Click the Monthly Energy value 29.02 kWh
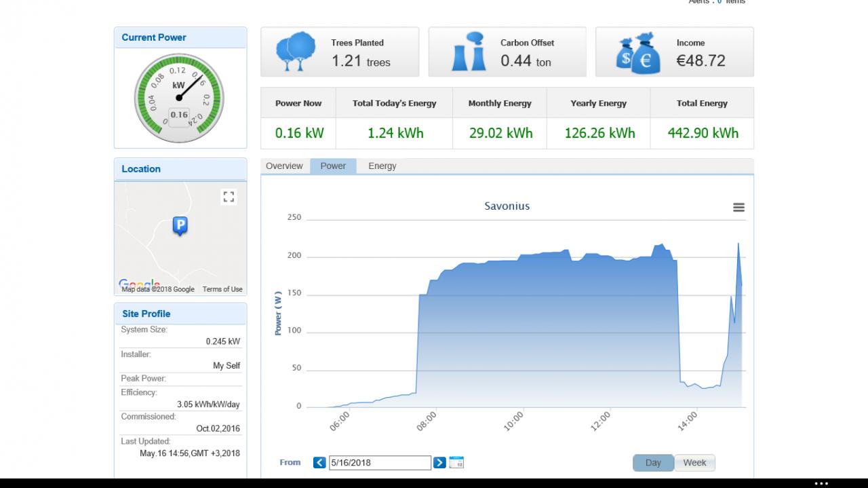The height and width of the screenshot is (488, 868). pyautogui.click(x=500, y=133)
